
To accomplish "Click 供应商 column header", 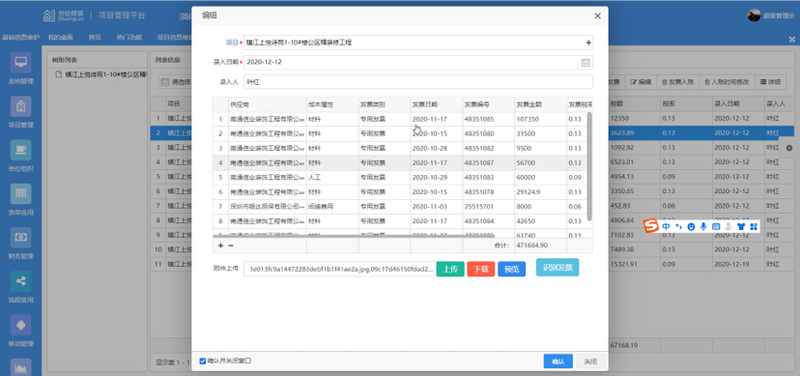I will pos(267,105).
